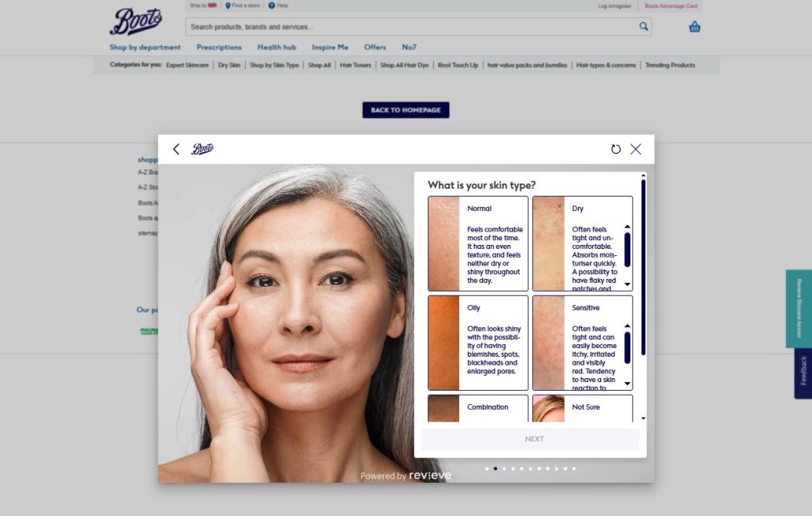Select the Oily skin type option
This screenshot has height=516, width=812.
pos(477,342)
